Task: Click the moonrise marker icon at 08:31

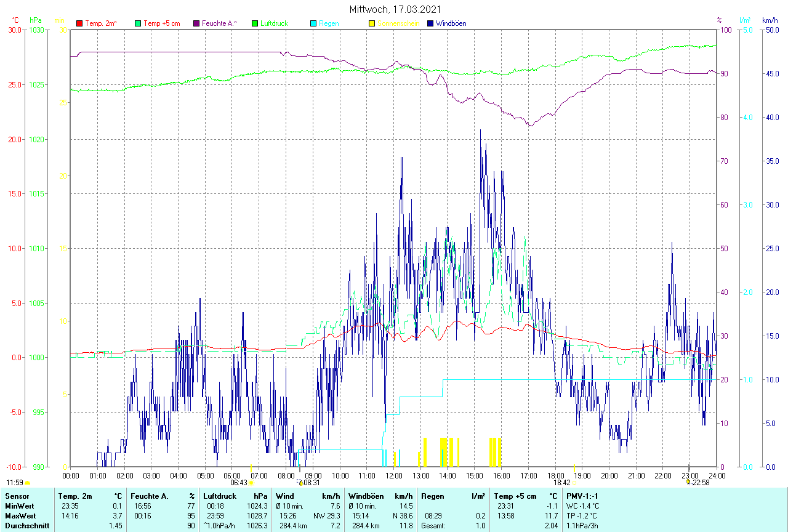Action: pos(300,483)
